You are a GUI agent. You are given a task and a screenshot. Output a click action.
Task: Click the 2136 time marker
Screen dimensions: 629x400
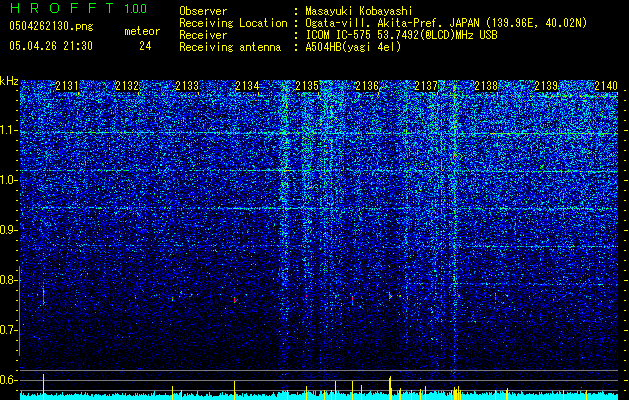tap(367, 86)
